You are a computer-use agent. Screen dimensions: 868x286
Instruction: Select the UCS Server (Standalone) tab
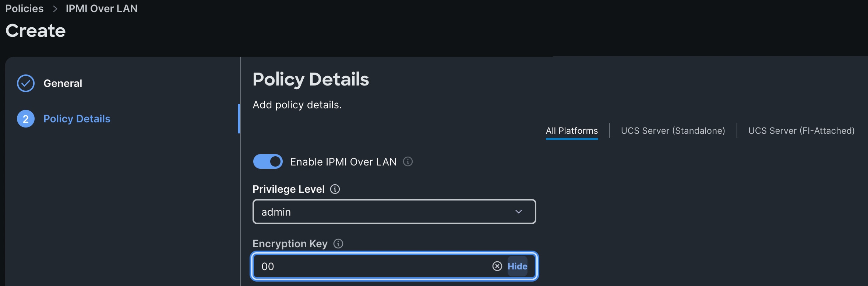(673, 131)
